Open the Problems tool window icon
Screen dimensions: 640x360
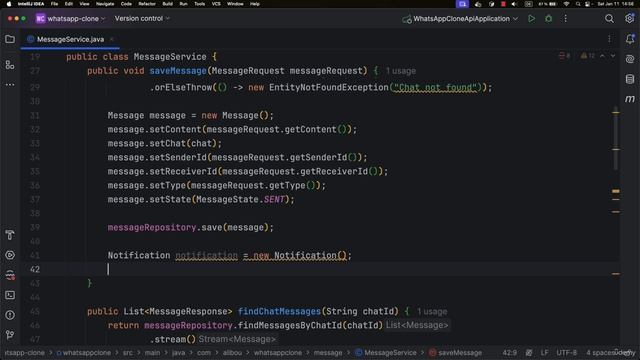10,315
